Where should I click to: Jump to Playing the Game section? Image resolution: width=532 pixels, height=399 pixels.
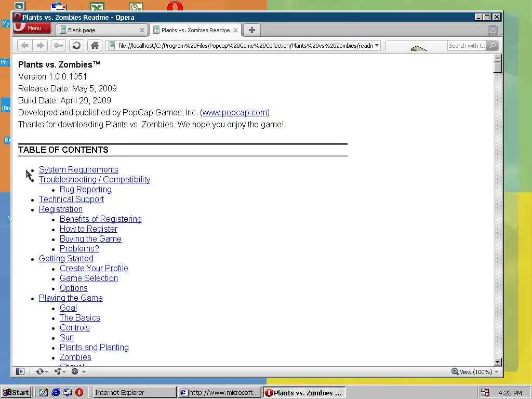tap(71, 298)
